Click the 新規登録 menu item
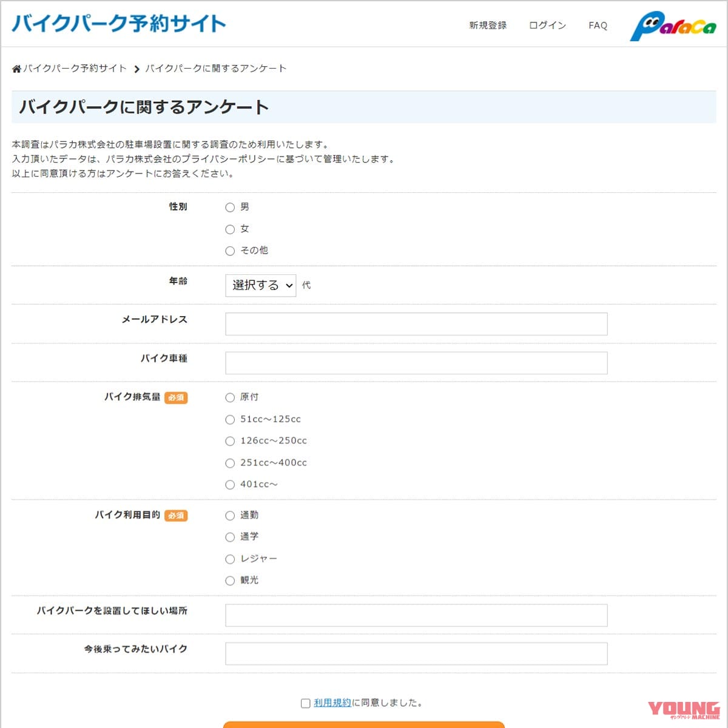 click(x=487, y=25)
